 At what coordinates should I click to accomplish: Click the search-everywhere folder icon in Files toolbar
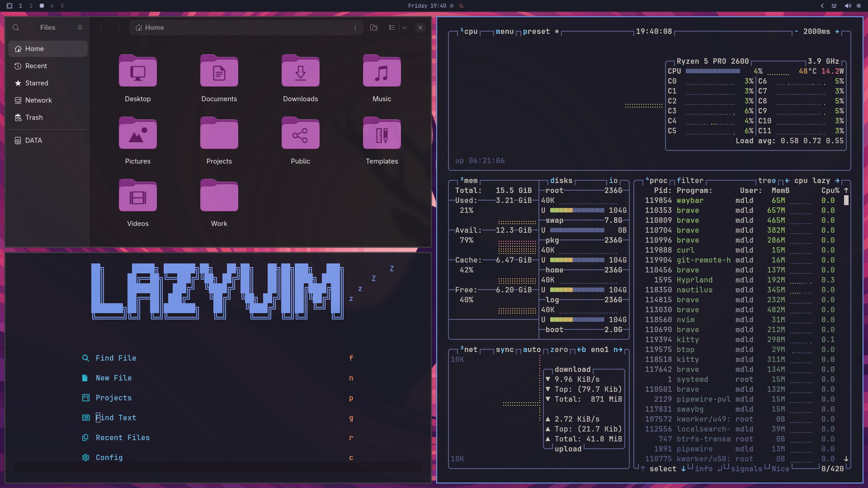(374, 28)
